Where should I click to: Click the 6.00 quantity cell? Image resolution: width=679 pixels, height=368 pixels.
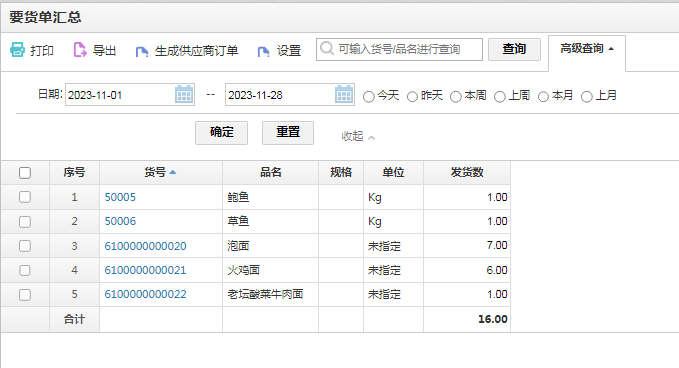tap(467, 271)
